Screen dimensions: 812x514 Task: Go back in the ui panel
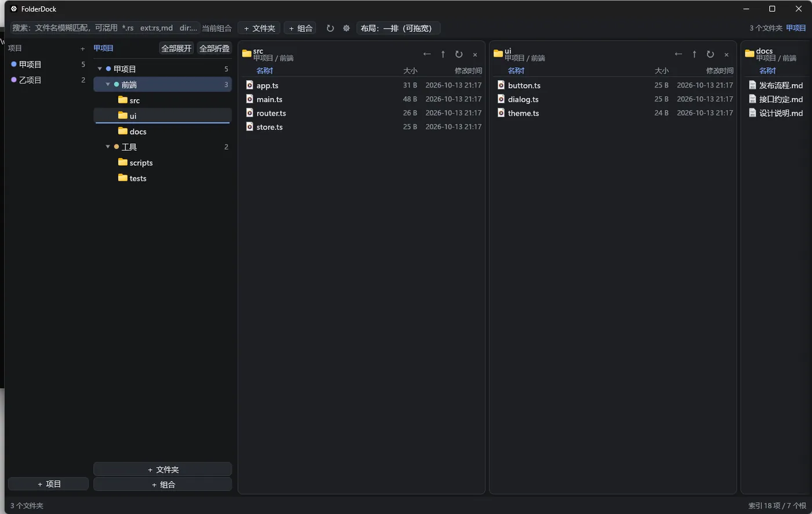coord(678,54)
